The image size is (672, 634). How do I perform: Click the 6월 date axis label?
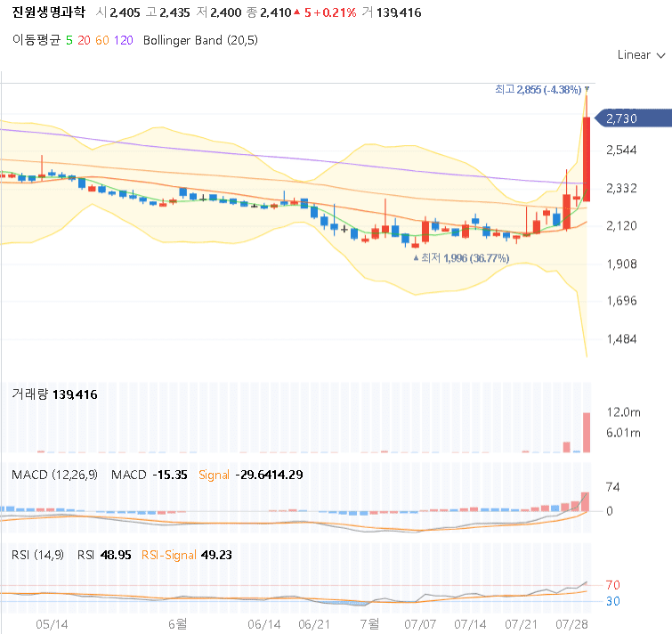pos(177,623)
